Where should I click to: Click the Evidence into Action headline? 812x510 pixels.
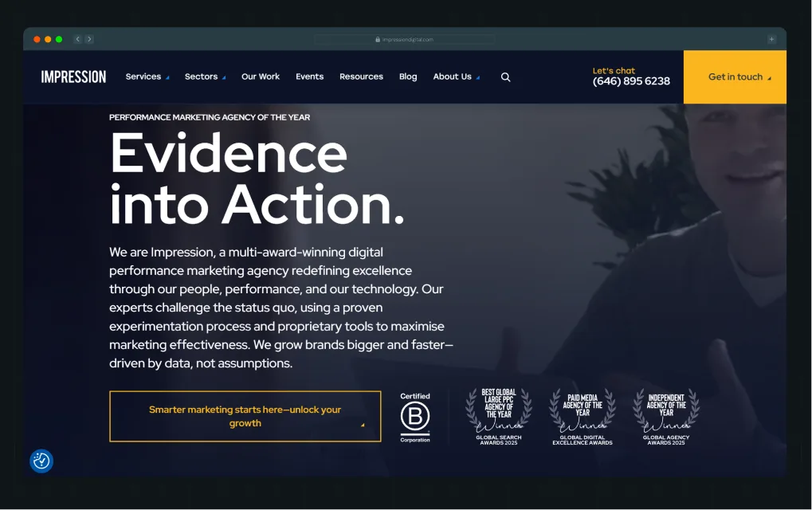257,178
